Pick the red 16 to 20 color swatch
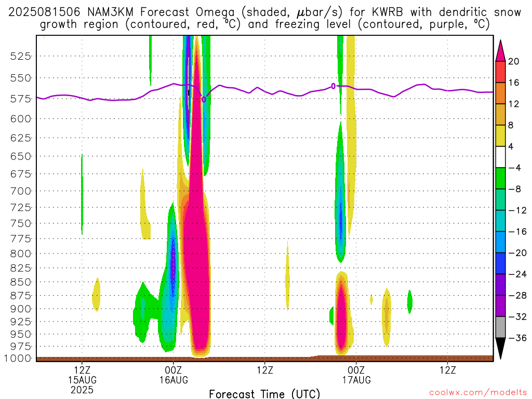 click(500, 72)
